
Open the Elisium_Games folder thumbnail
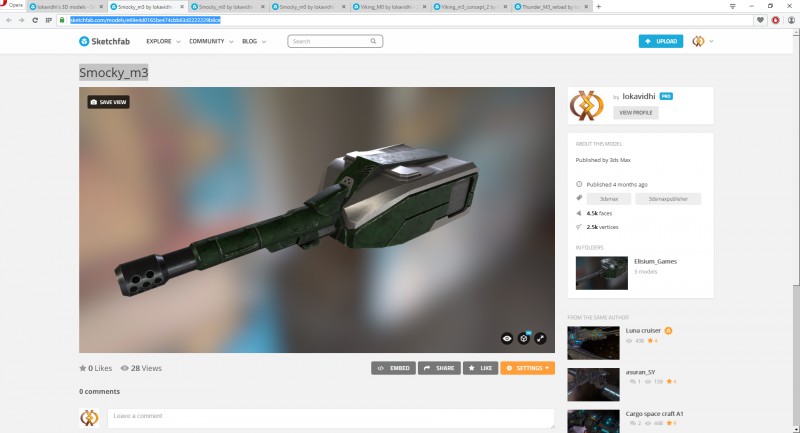[x=602, y=273]
